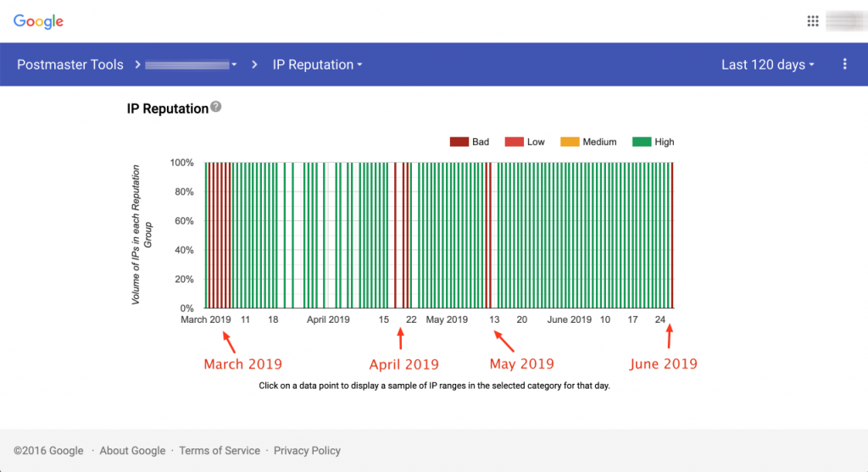Image resolution: width=868 pixels, height=472 pixels.
Task: Click the first green bar of March 2019
Action: click(x=206, y=236)
